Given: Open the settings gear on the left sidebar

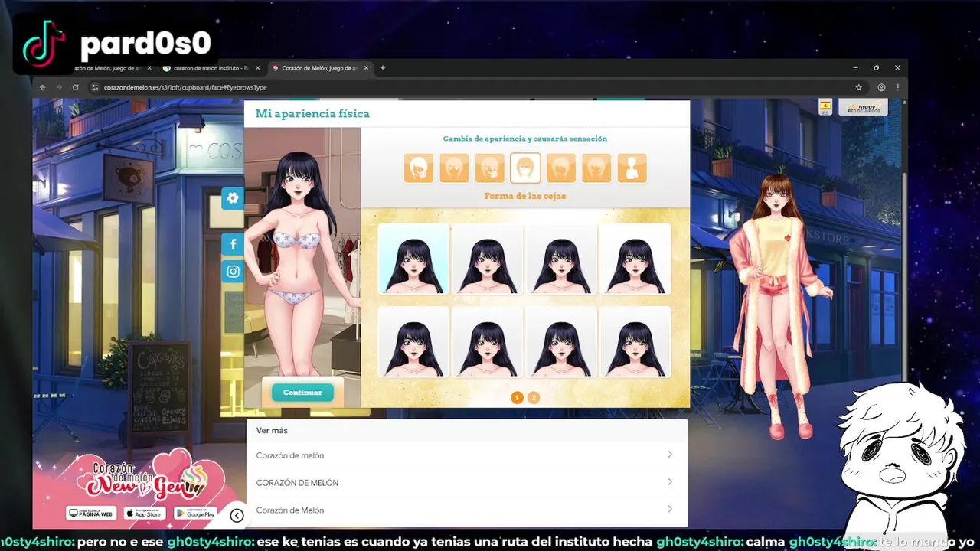Looking at the screenshot, I should click(x=233, y=198).
